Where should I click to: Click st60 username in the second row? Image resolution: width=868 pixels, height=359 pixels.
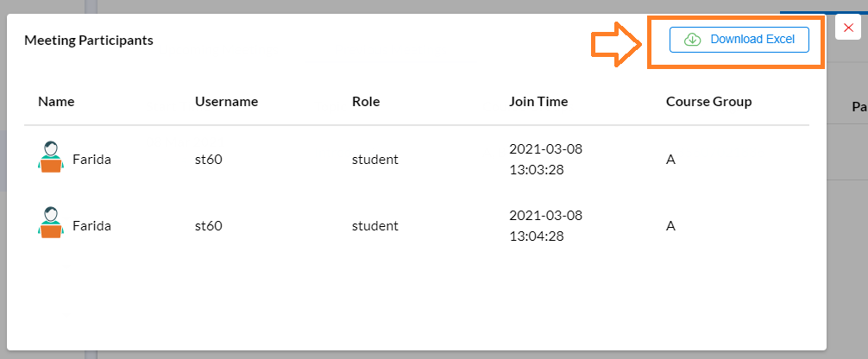pyautogui.click(x=209, y=226)
